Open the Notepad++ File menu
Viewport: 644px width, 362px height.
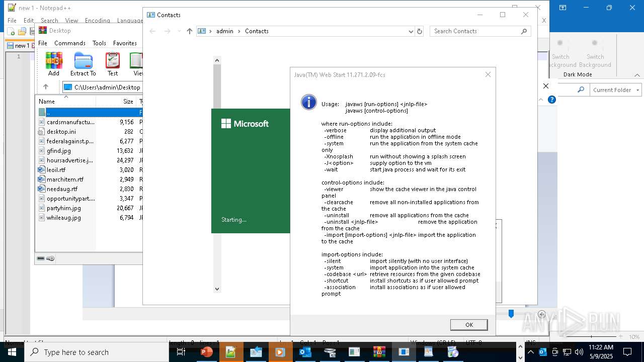pos(12,21)
